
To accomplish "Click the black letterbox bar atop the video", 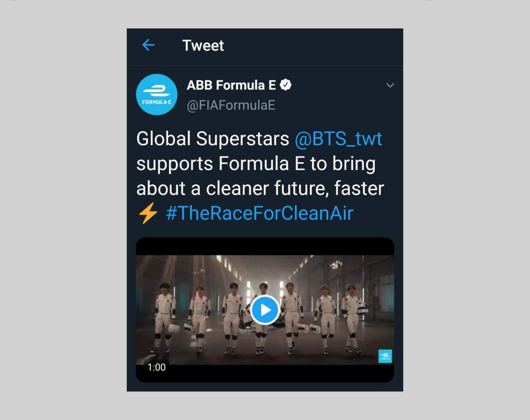I will (265, 246).
